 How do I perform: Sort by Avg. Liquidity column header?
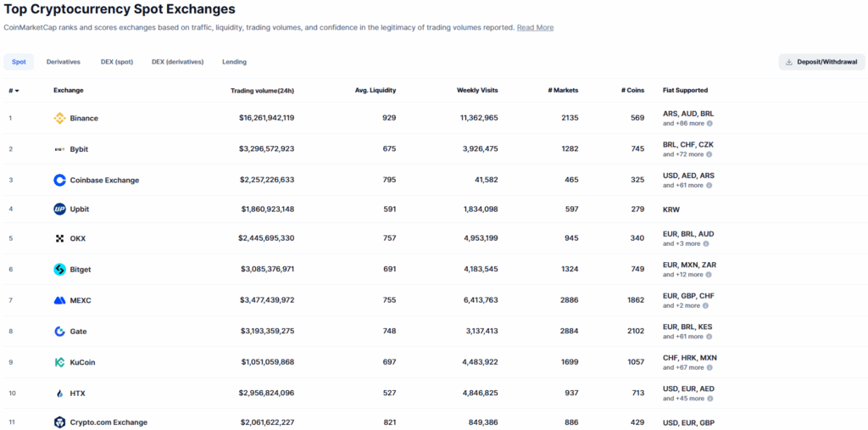376,90
